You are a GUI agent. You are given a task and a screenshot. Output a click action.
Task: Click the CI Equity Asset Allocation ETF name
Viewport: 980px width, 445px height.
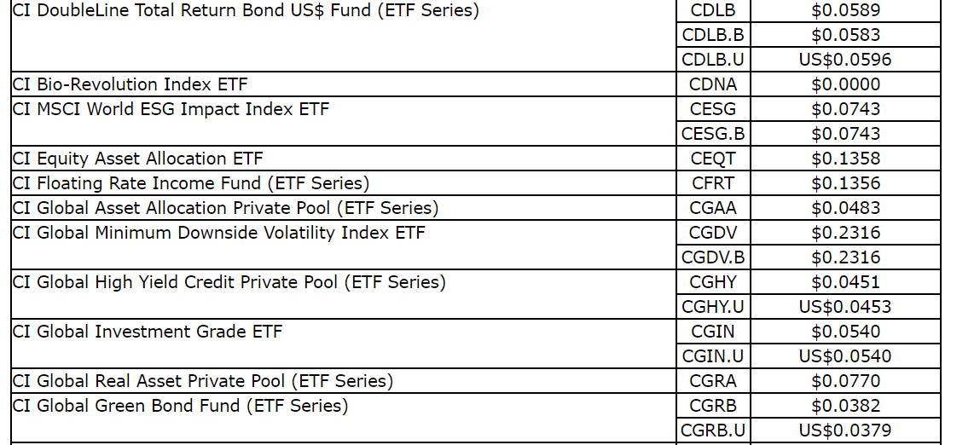(x=137, y=159)
